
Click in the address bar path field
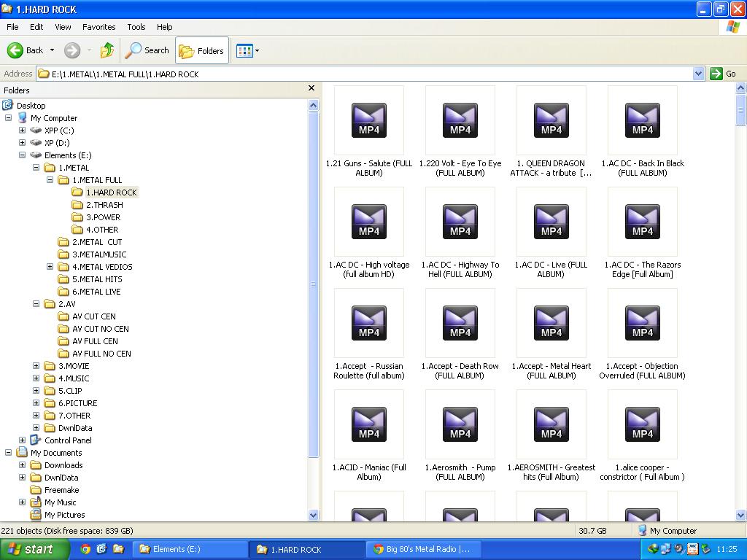pyautogui.click(x=365, y=74)
